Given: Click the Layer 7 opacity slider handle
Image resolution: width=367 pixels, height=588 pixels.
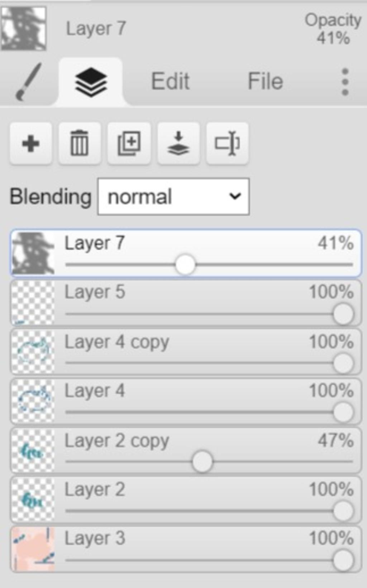Looking at the screenshot, I should (x=185, y=265).
